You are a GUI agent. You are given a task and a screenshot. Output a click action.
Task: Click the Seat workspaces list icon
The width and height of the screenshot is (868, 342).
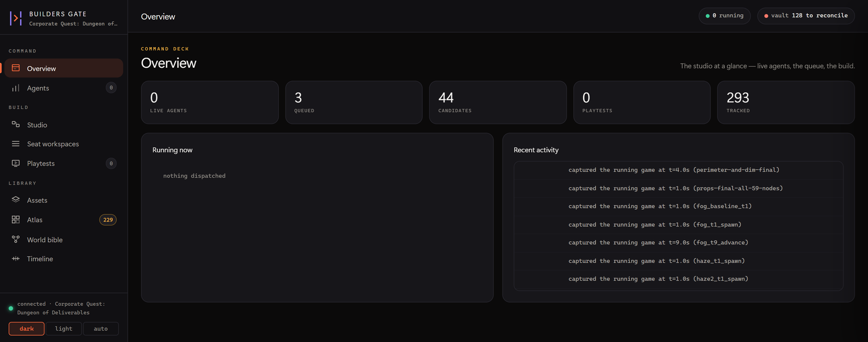(x=16, y=144)
